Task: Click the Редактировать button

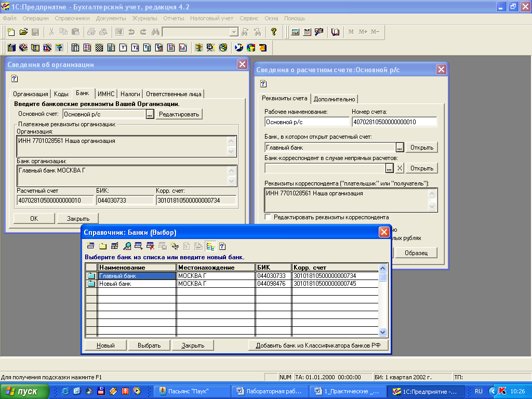Action: (179, 114)
